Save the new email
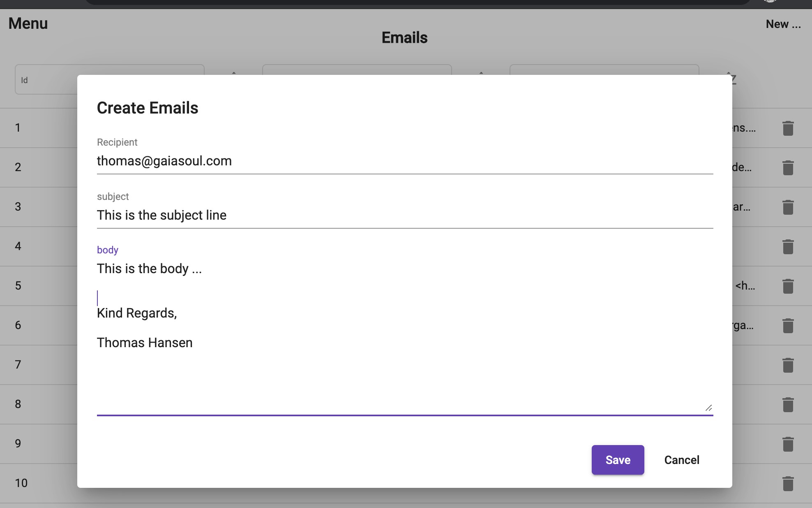The height and width of the screenshot is (508, 812). [618, 460]
